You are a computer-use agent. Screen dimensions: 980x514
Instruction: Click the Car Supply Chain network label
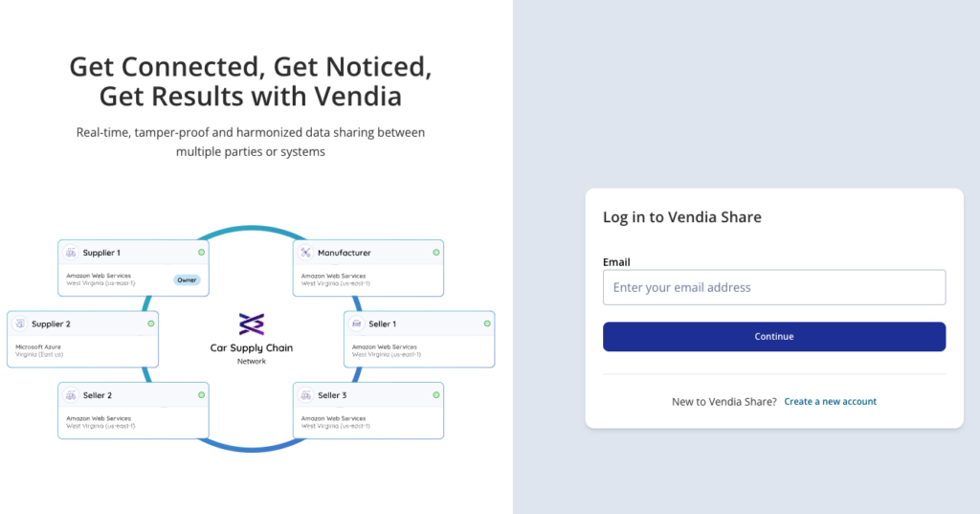tap(252, 348)
